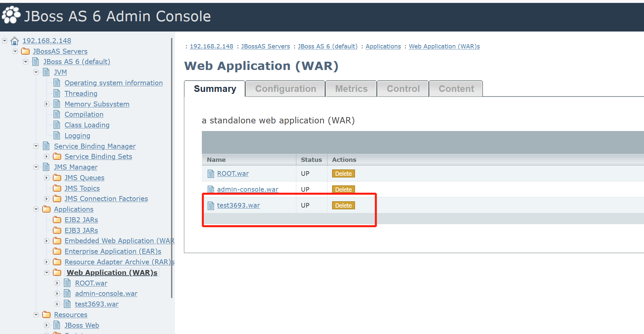644x334 pixels.
Task: Delete the admin-console.war application
Action: pos(343,189)
